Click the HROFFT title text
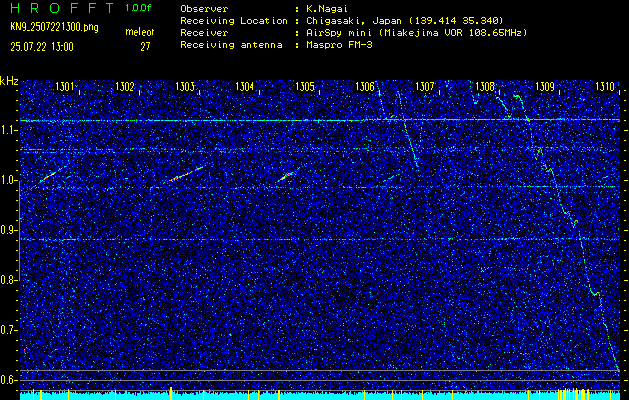The width and height of the screenshot is (629, 400). (x=62, y=8)
